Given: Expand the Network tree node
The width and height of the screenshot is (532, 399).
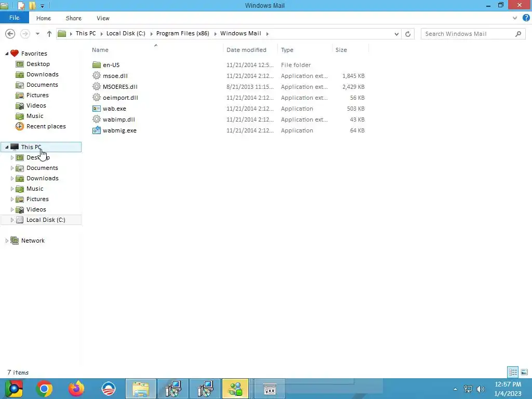Looking at the screenshot, I should [7, 241].
